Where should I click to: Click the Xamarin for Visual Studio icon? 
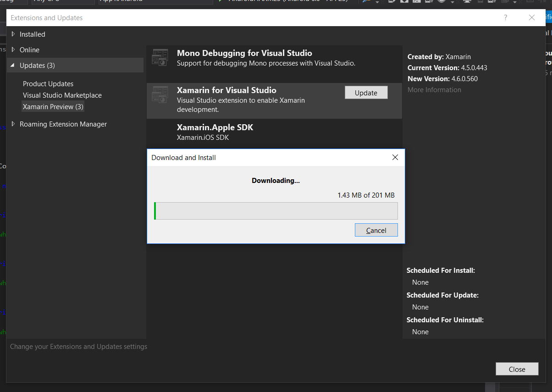coord(160,94)
